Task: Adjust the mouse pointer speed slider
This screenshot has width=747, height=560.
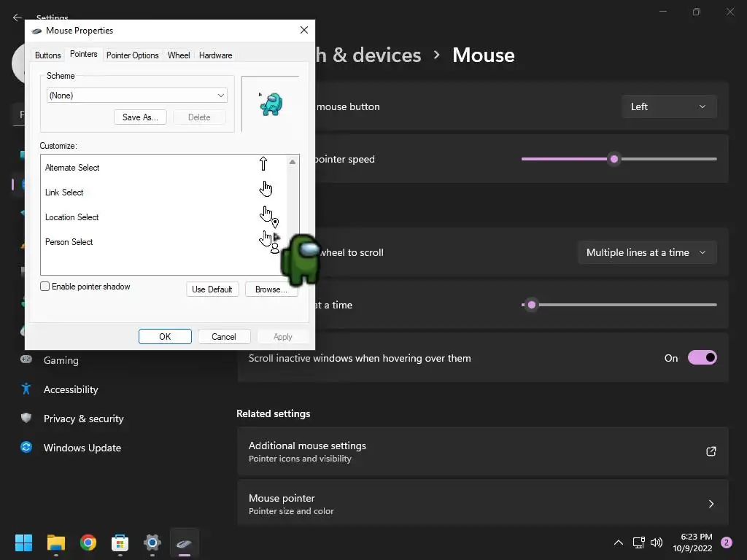Action: coord(614,159)
